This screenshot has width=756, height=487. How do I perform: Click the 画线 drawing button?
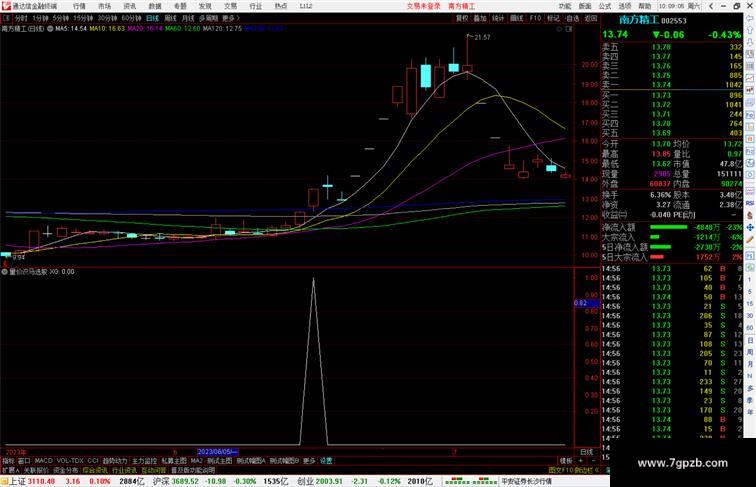coord(516,18)
